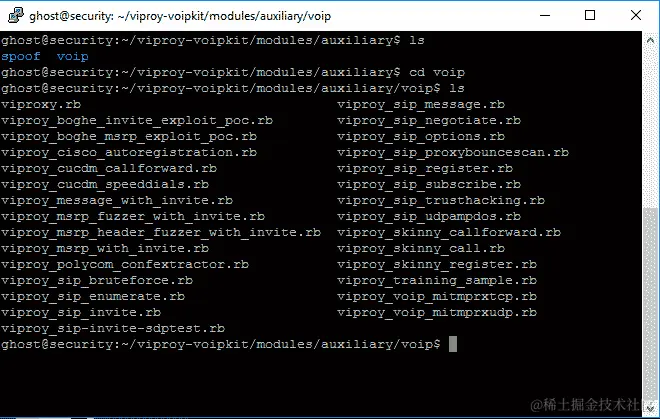This screenshot has height=419, width=660.
Task: Click the 'cd voip' command text
Action: pos(437,72)
